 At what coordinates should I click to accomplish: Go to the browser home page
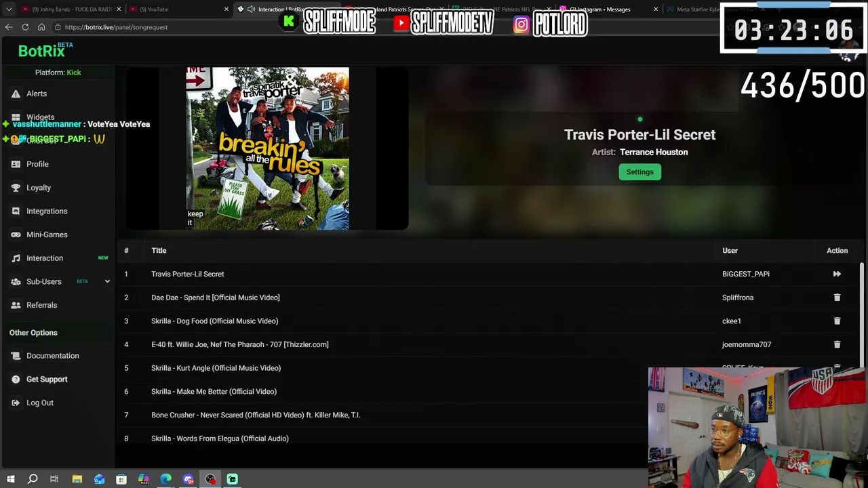pyautogui.click(x=41, y=27)
